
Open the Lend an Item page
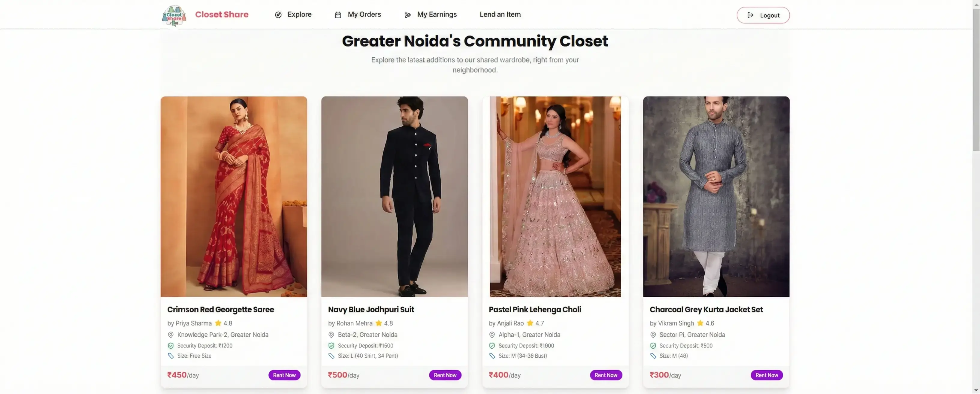click(x=500, y=14)
